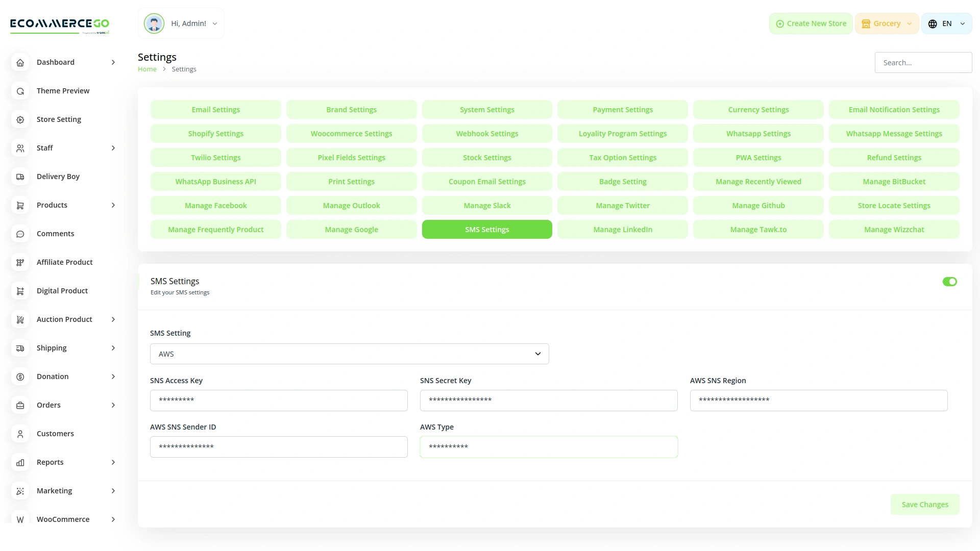The image size is (980, 551).
Task: Open the Delivery Boy section icon
Action: click(20, 177)
